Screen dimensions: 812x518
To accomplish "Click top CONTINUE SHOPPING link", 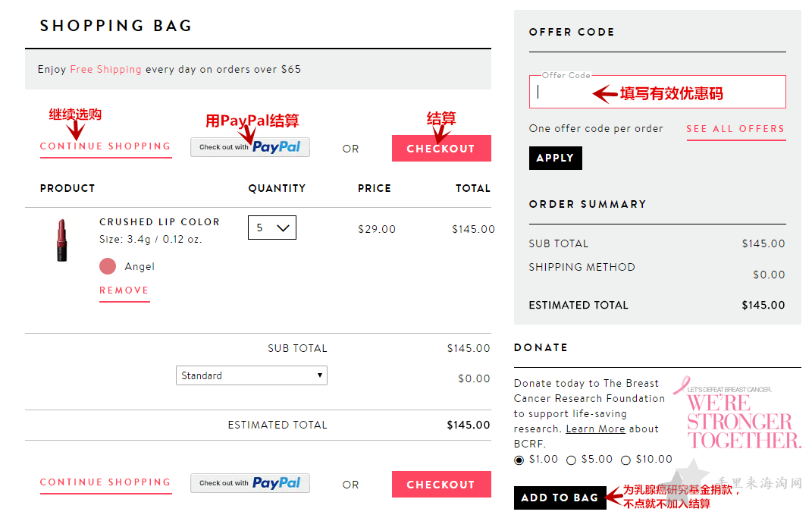I will 105,146.
